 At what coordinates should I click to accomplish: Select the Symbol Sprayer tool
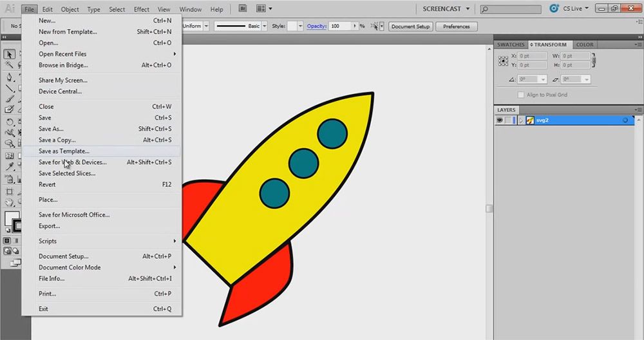coord(10,180)
